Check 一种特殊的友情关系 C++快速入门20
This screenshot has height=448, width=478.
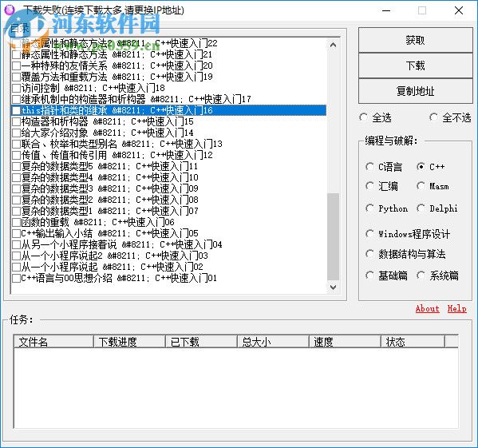(16, 65)
